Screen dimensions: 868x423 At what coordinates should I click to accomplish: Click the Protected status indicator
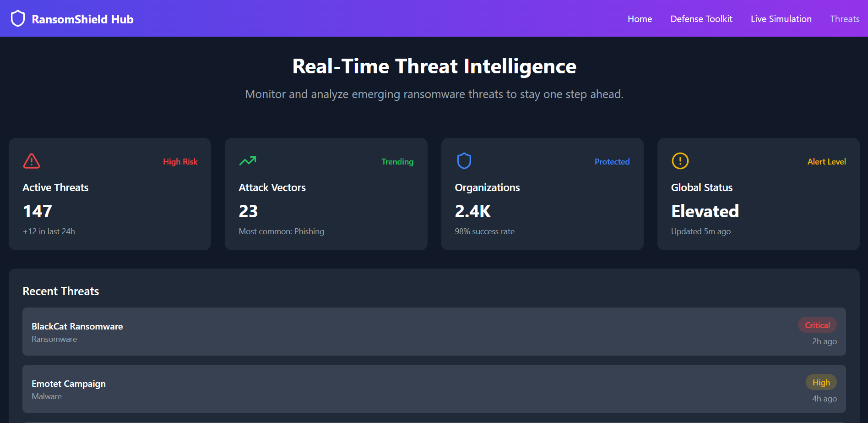click(612, 161)
